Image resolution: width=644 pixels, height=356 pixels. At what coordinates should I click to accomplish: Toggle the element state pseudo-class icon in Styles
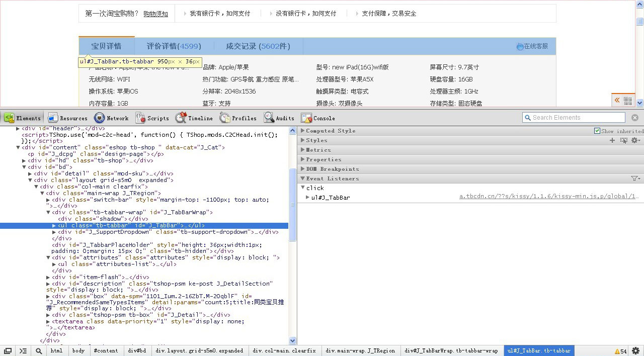pos(624,140)
